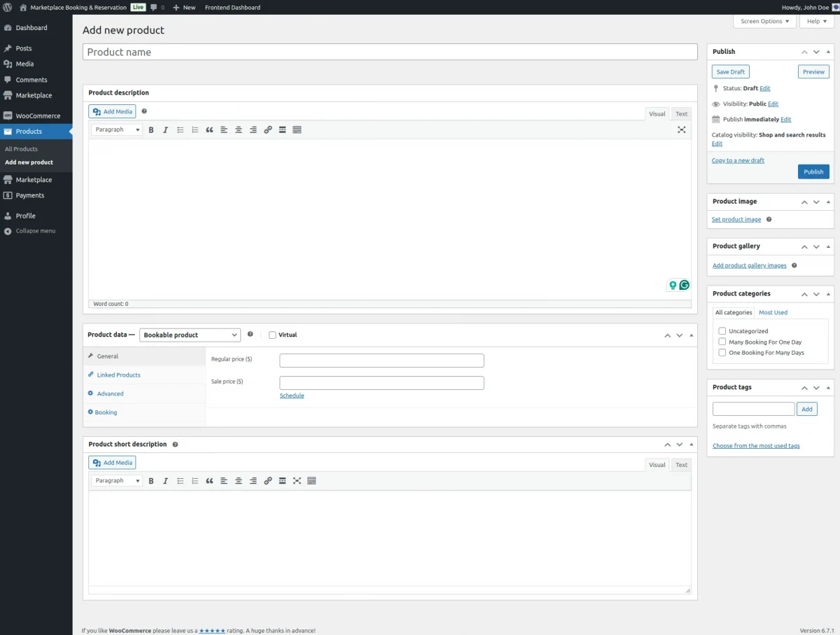
Task: Click into the Product name field
Action: pyautogui.click(x=390, y=52)
